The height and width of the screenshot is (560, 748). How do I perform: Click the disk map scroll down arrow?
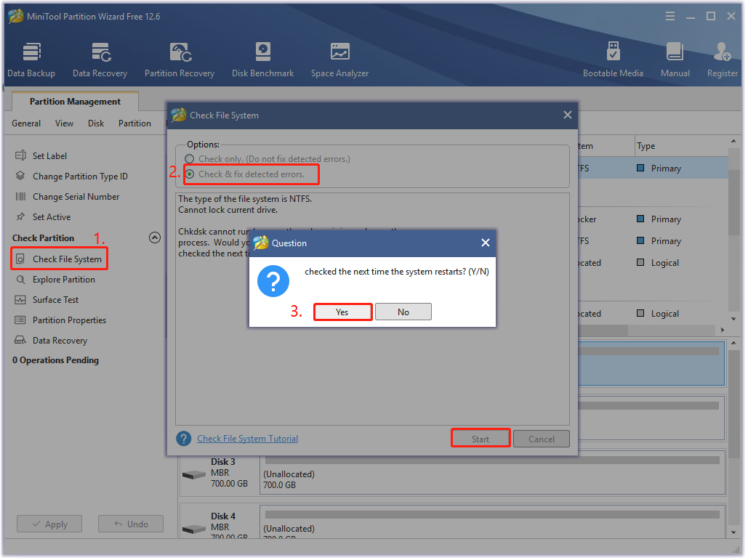pyautogui.click(x=733, y=533)
